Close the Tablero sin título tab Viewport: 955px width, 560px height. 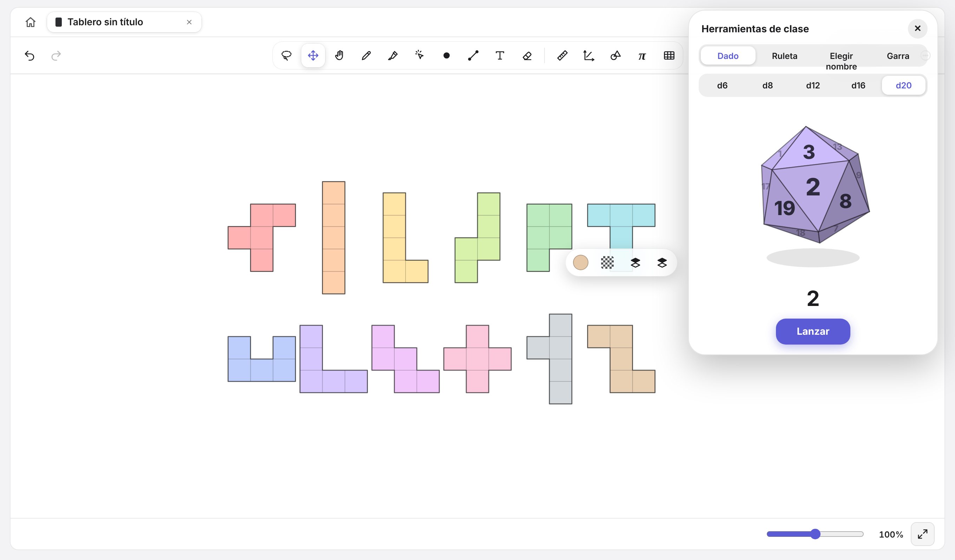(189, 22)
